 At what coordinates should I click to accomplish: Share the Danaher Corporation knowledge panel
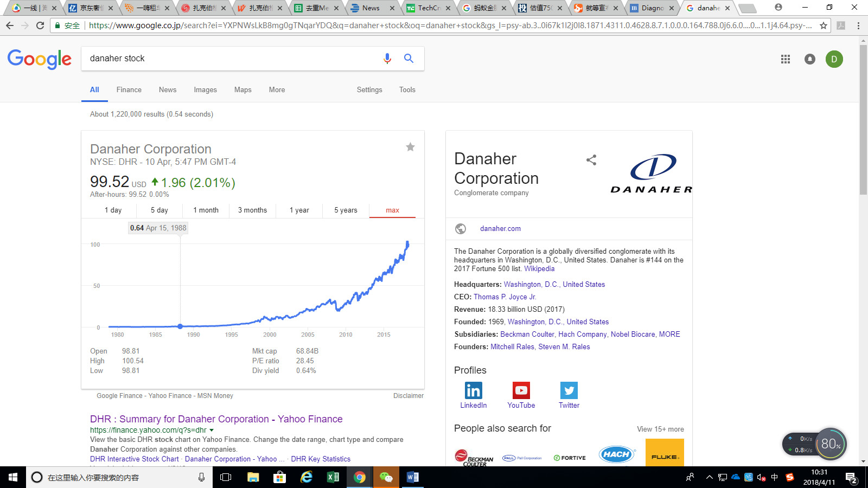[x=591, y=160]
